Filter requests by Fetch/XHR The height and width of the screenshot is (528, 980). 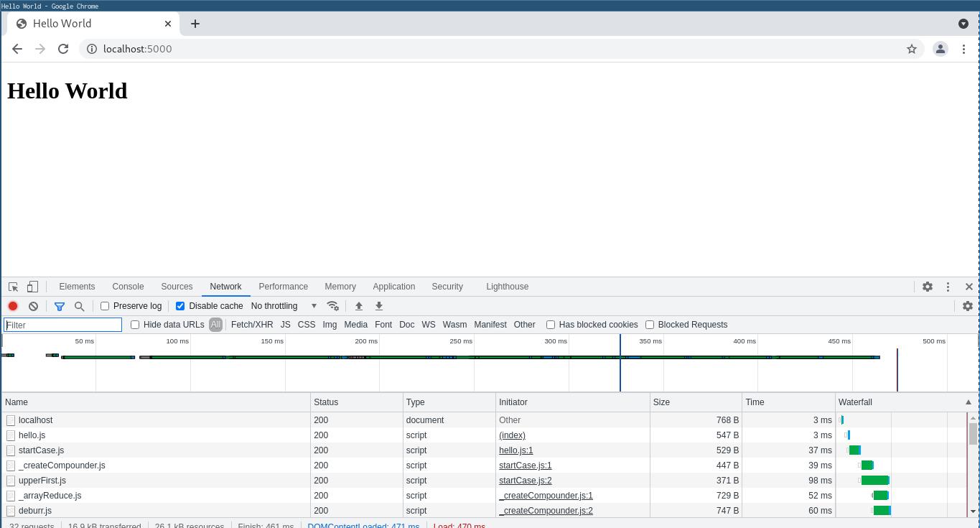click(x=252, y=325)
